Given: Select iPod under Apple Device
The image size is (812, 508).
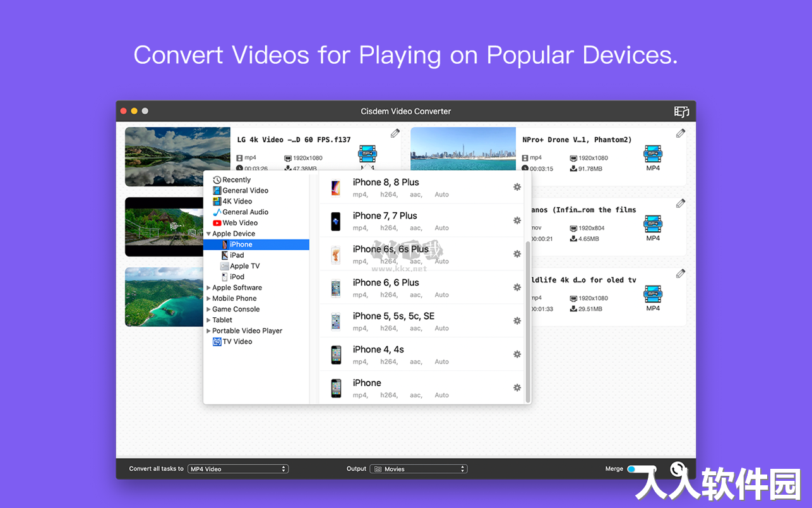Looking at the screenshot, I should [232, 277].
